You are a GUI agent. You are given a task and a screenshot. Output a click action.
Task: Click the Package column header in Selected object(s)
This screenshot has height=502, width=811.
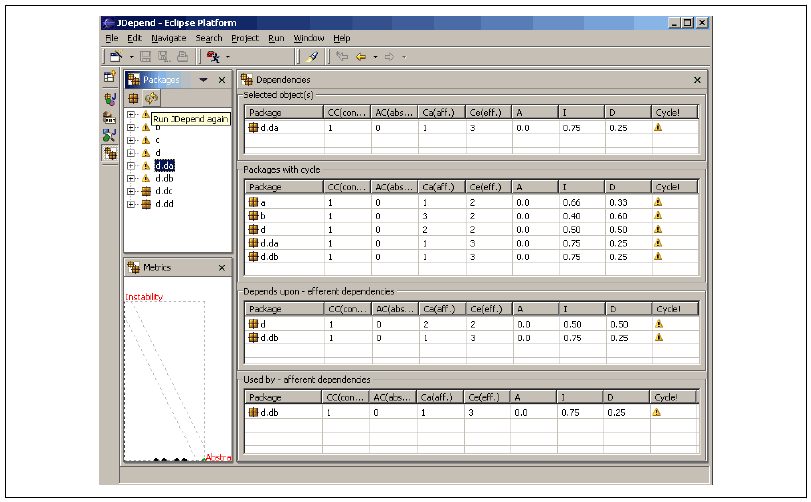284,112
